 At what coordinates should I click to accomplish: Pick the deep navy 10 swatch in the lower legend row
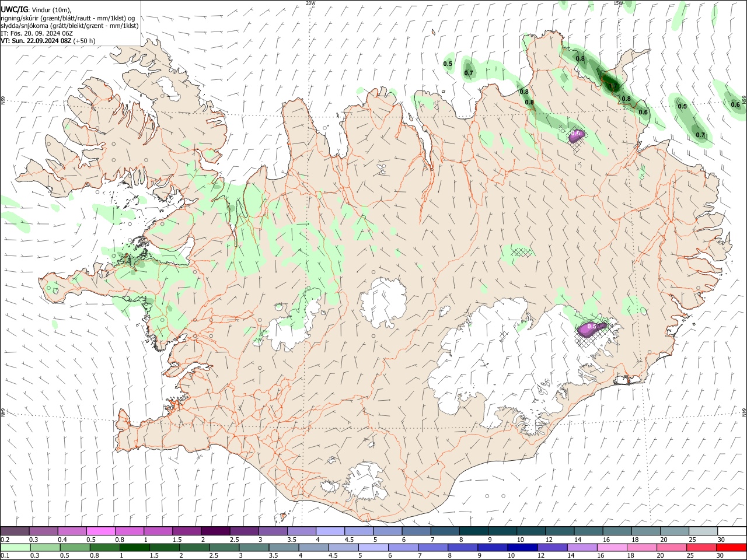pyautogui.click(x=522, y=548)
